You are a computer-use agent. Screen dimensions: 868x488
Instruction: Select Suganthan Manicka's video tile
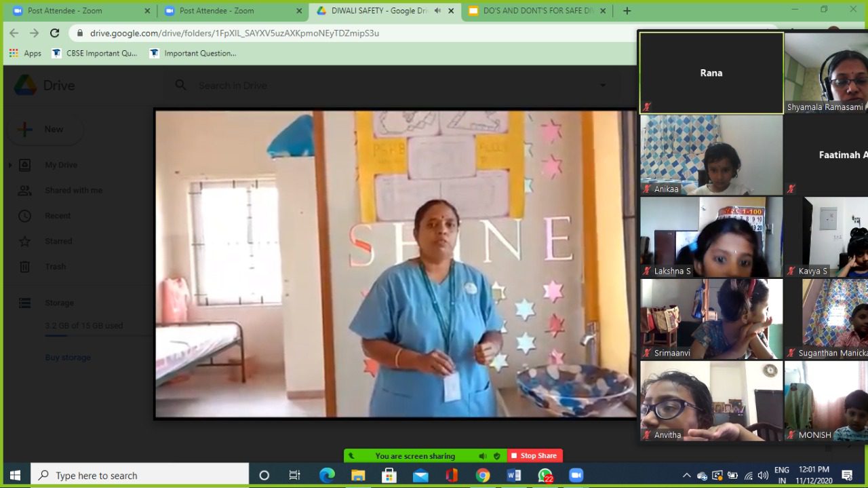pyautogui.click(x=826, y=319)
